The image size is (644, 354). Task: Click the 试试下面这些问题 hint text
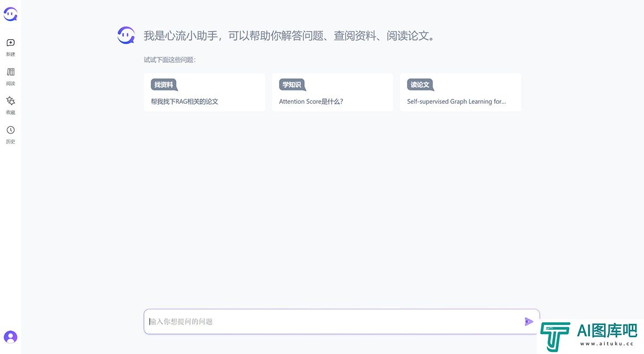point(170,60)
